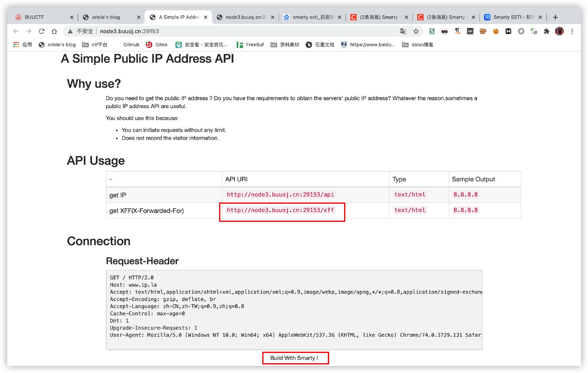Open Chrome's three-dot menu

[x=572, y=31]
